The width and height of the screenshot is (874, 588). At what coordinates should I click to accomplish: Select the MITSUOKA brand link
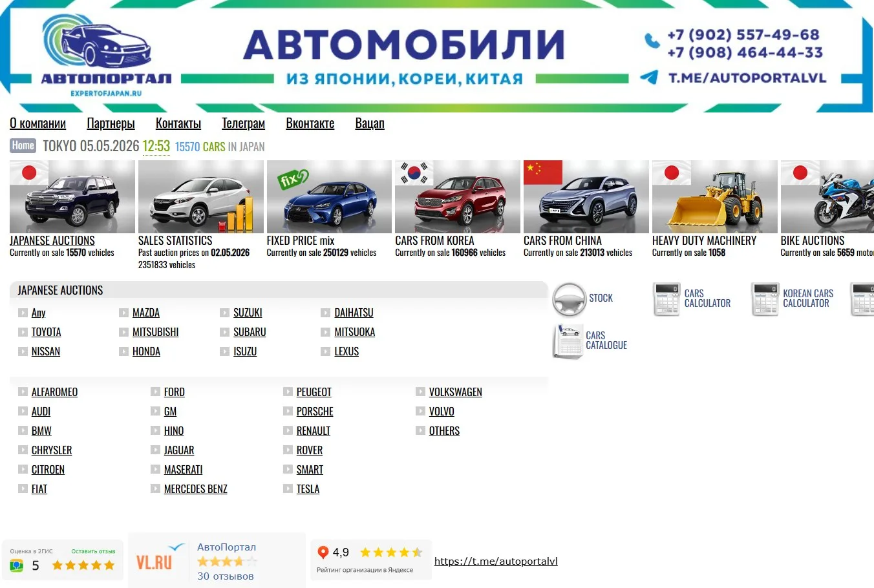coord(355,332)
